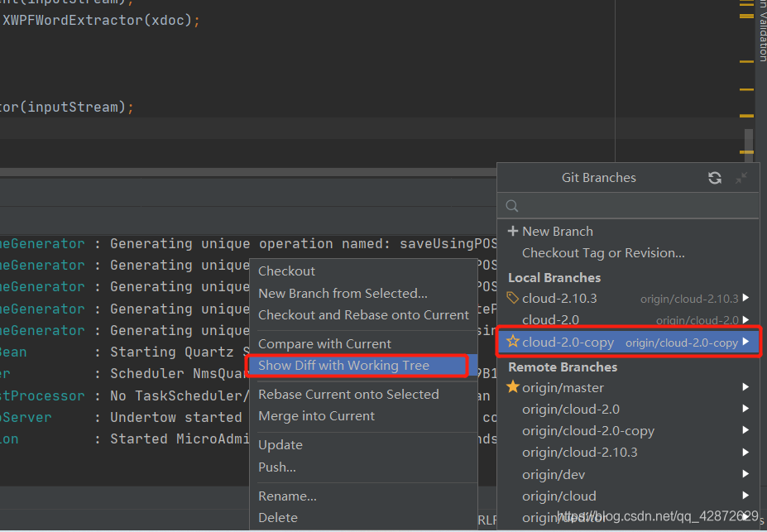The width and height of the screenshot is (767, 532).
Task: Expand submenu arrow for origin/master
Action: click(745, 387)
